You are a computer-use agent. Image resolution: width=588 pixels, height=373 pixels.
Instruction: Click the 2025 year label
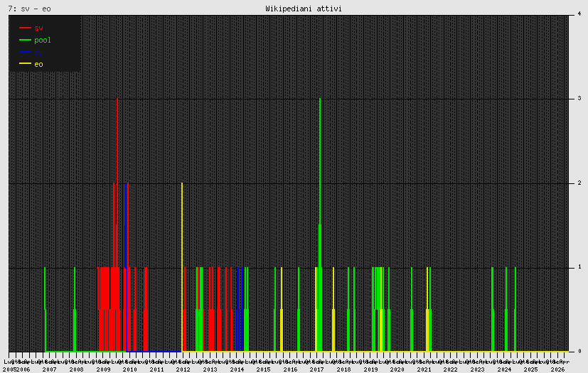click(x=531, y=369)
